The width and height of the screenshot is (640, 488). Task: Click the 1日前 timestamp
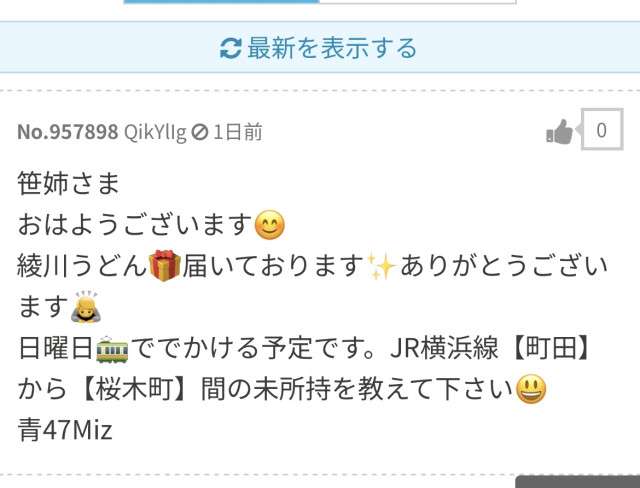coord(238,132)
